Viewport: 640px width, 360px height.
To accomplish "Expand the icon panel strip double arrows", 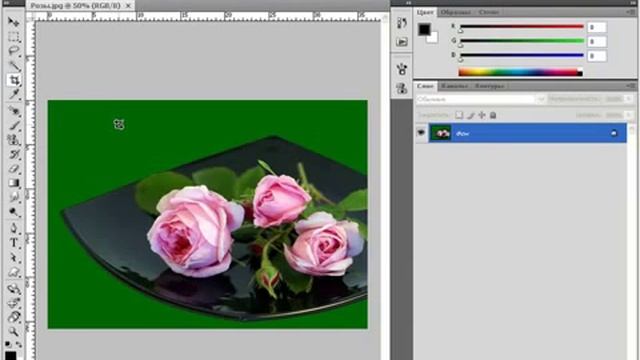I will click(x=409, y=2).
